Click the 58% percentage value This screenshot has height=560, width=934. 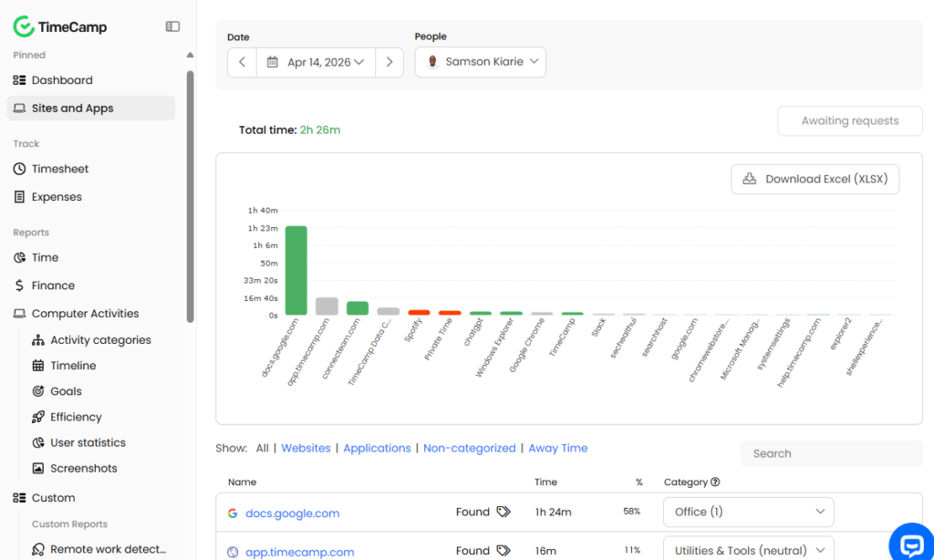click(631, 511)
